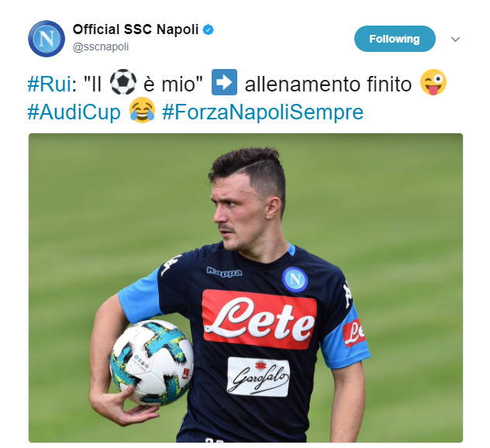Expand the tweet options chevron

(x=456, y=39)
